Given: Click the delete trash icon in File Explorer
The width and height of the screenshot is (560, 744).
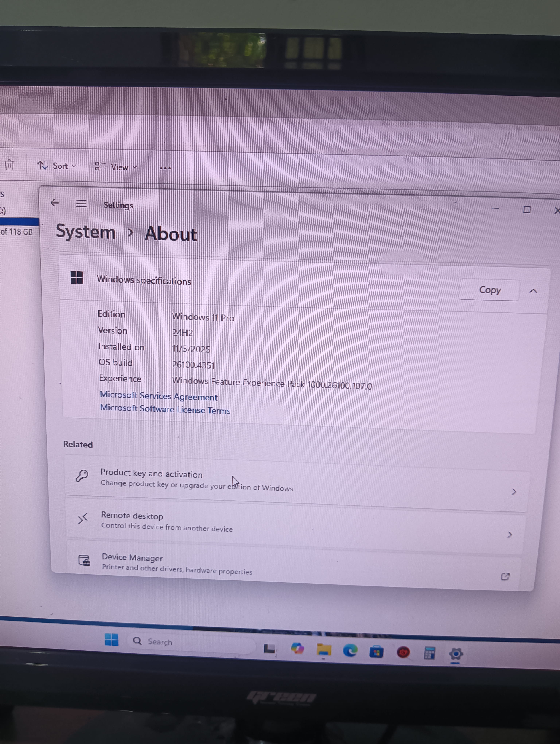Looking at the screenshot, I should tap(9, 165).
